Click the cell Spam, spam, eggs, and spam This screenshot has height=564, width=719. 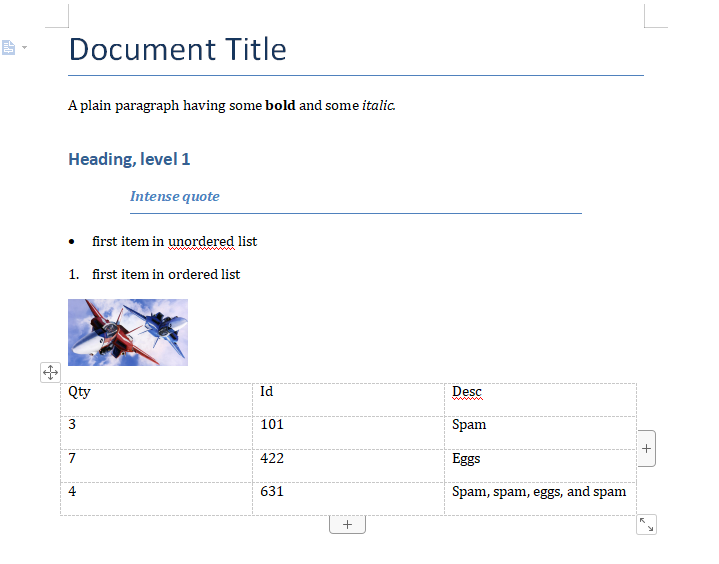[x=541, y=499]
